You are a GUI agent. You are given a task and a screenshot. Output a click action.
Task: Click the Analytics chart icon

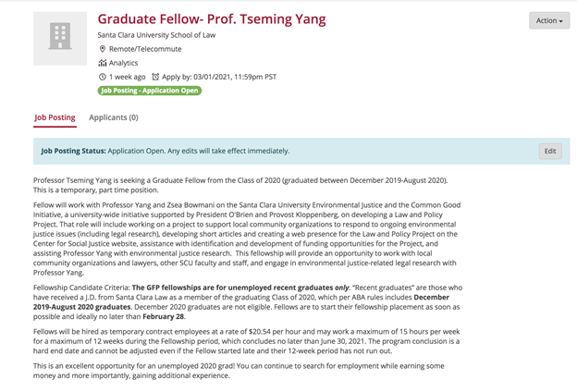pos(103,63)
